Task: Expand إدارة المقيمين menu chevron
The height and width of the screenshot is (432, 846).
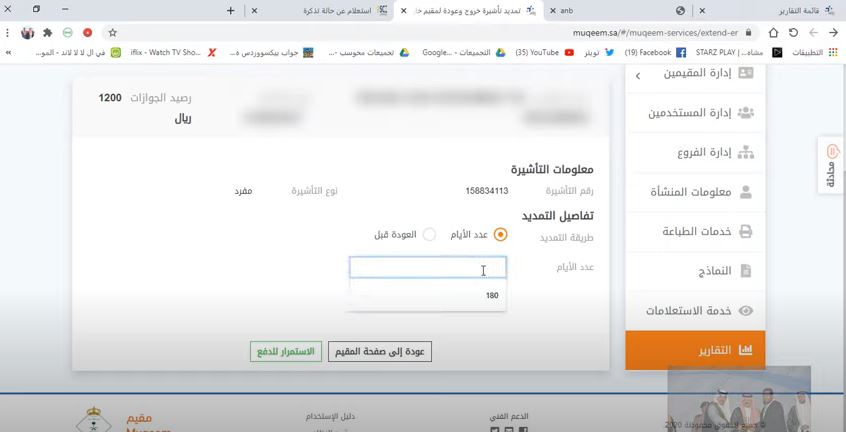Action: [x=638, y=76]
